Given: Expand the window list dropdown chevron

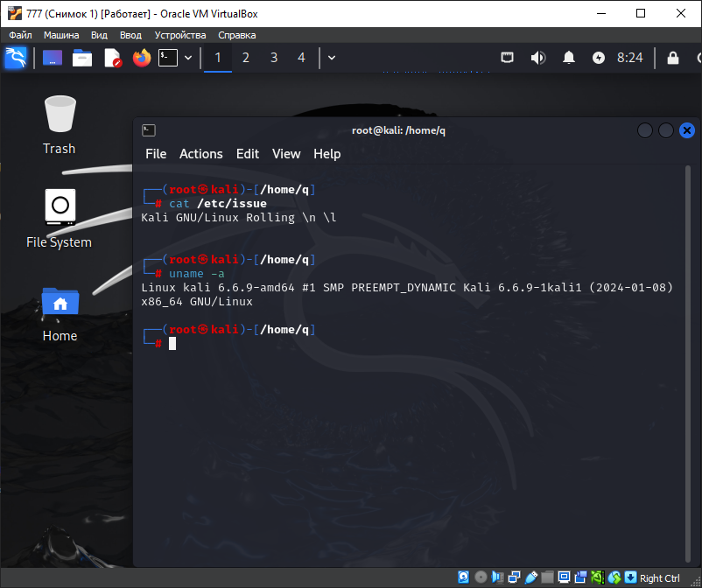Looking at the screenshot, I should (x=332, y=58).
